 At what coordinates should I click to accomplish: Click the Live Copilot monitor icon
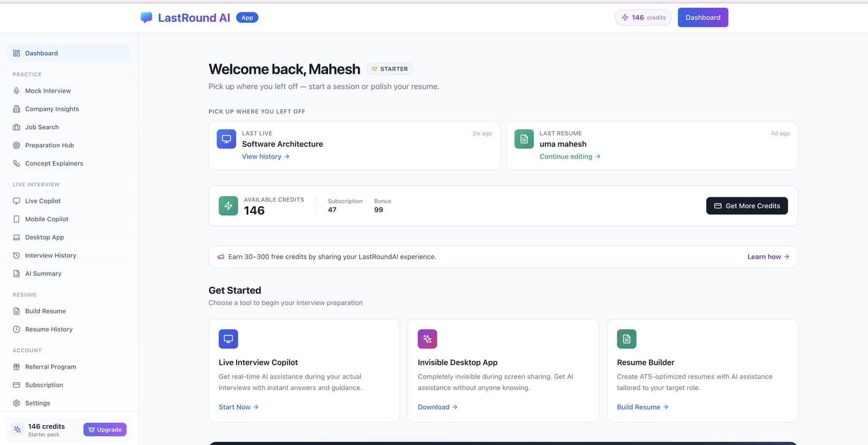16,201
